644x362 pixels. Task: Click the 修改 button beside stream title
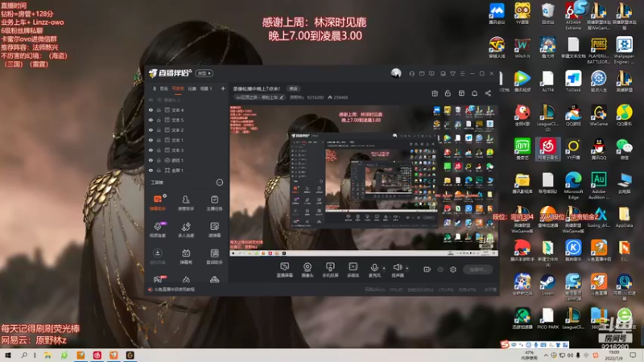tap(293, 88)
